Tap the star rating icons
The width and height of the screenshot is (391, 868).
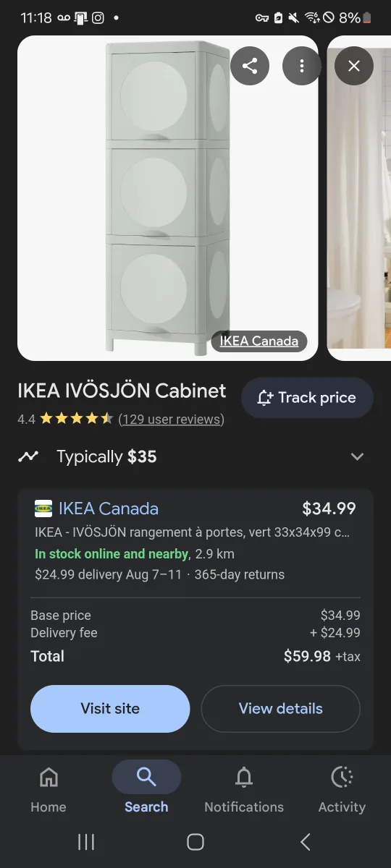coord(76,419)
